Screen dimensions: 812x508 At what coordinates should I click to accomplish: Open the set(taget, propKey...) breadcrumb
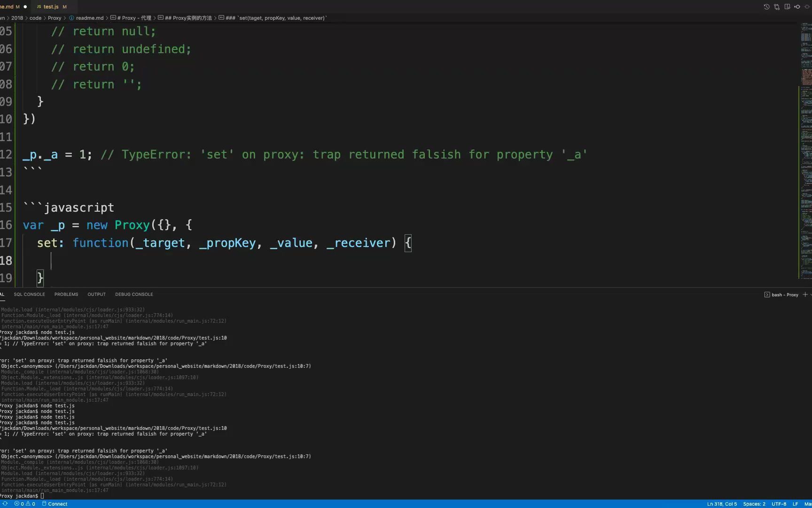(276, 18)
